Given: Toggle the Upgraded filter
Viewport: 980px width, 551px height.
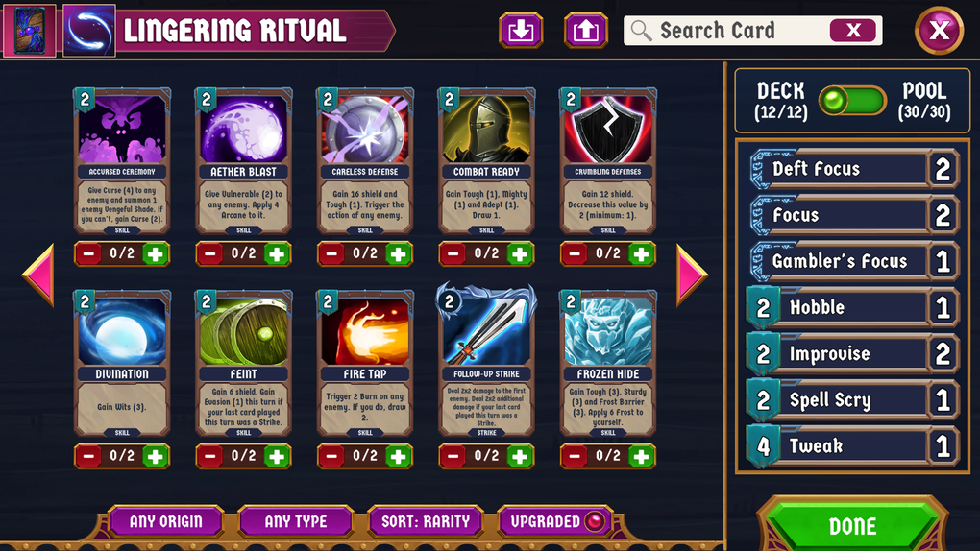Looking at the screenshot, I should pyautogui.click(x=553, y=521).
